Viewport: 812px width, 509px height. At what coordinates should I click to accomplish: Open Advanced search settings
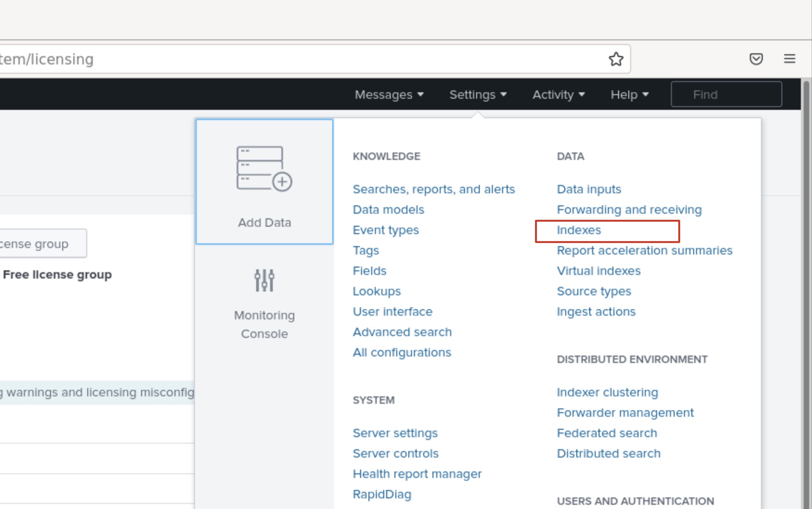point(402,332)
